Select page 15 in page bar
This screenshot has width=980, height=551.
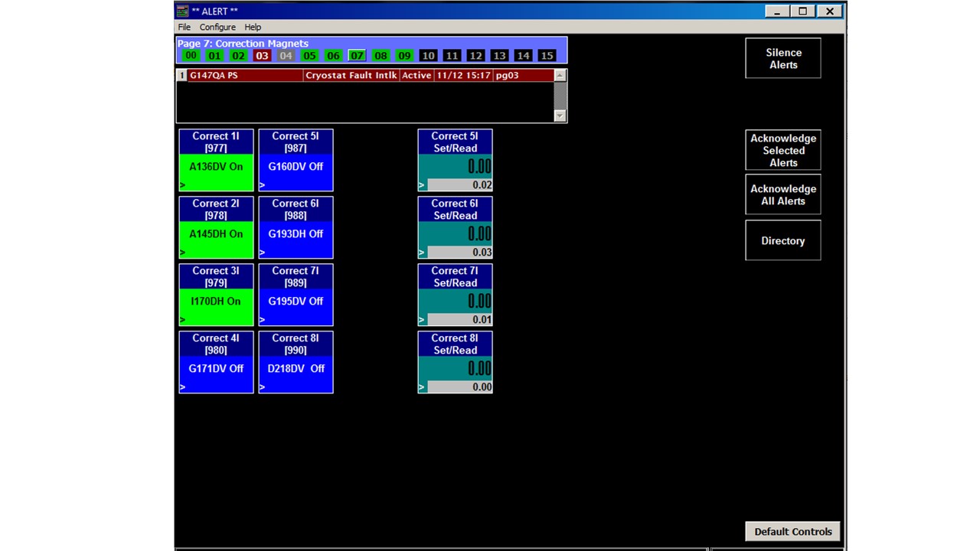pyautogui.click(x=547, y=56)
